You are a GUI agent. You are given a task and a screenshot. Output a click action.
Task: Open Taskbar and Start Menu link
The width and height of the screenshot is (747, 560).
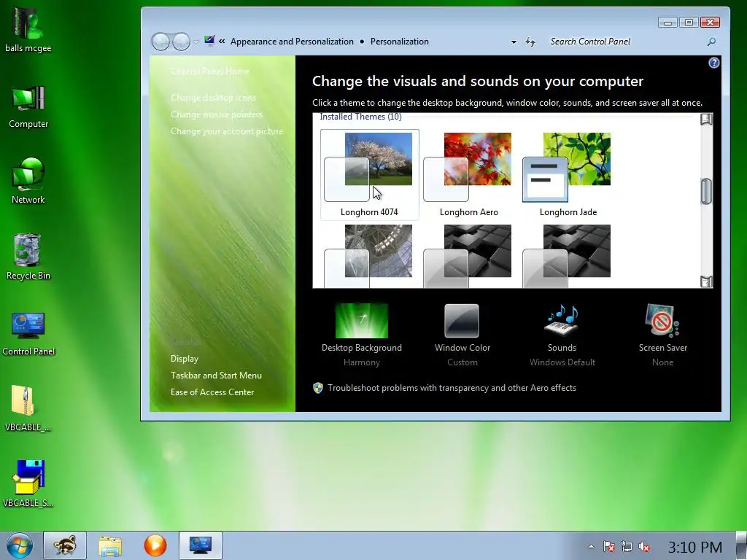(216, 376)
